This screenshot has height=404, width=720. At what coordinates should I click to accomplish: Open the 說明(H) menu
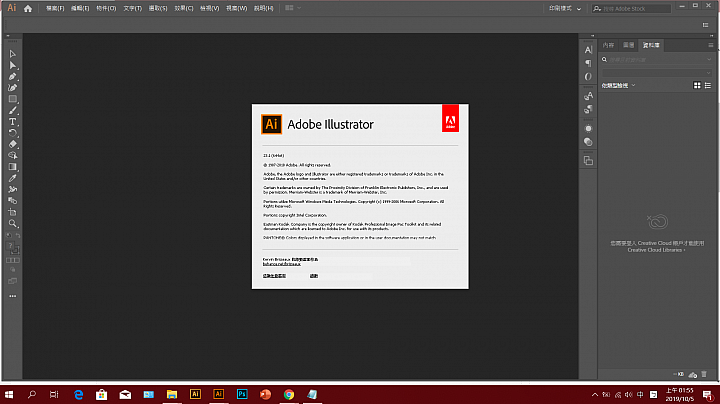264,8
